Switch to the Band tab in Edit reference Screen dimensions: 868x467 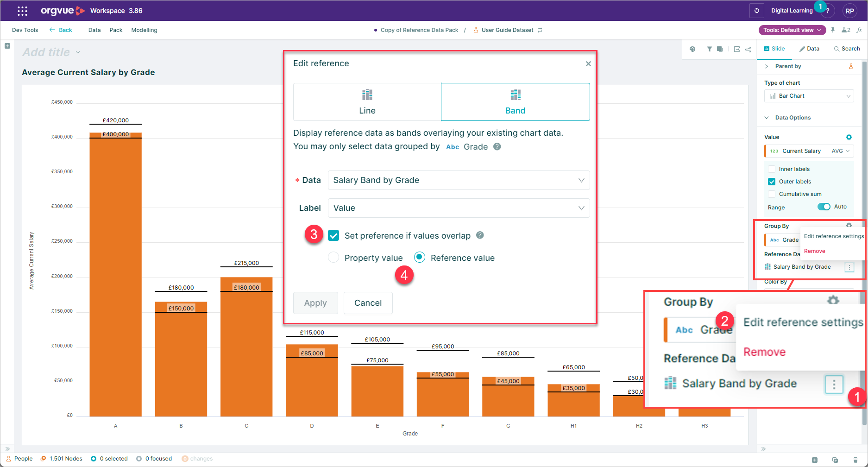pos(515,102)
